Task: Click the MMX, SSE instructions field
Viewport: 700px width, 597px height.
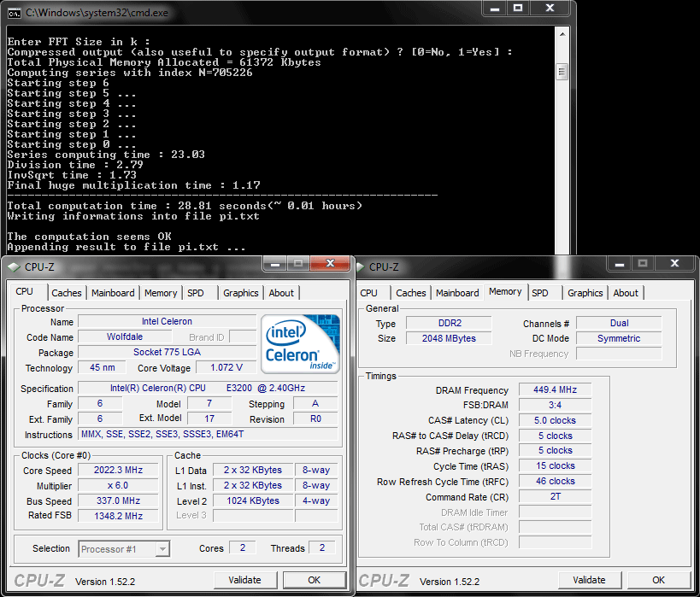Action: [x=208, y=434]
